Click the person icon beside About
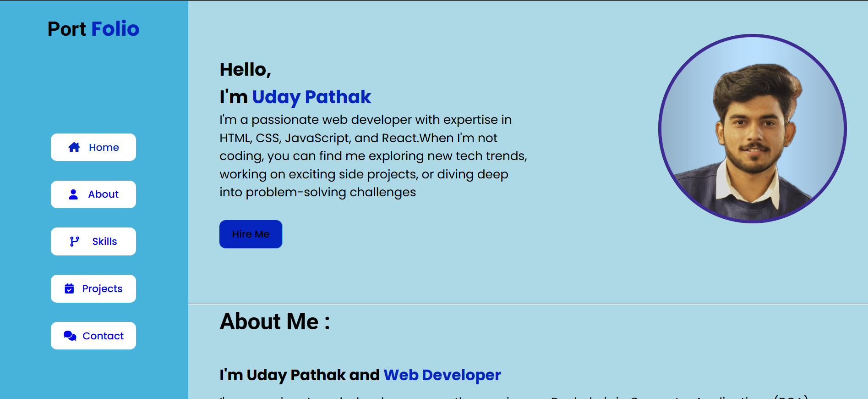 (73, 194)
